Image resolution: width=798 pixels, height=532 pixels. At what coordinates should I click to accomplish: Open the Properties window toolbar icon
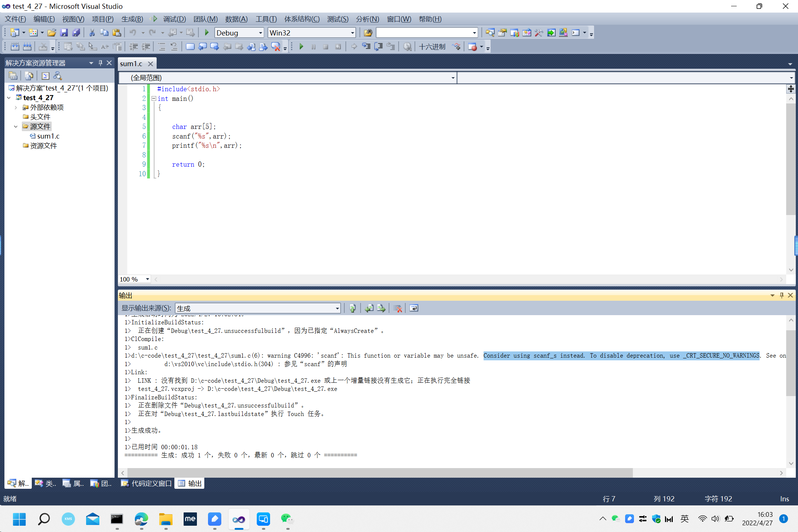pos(502,33)
